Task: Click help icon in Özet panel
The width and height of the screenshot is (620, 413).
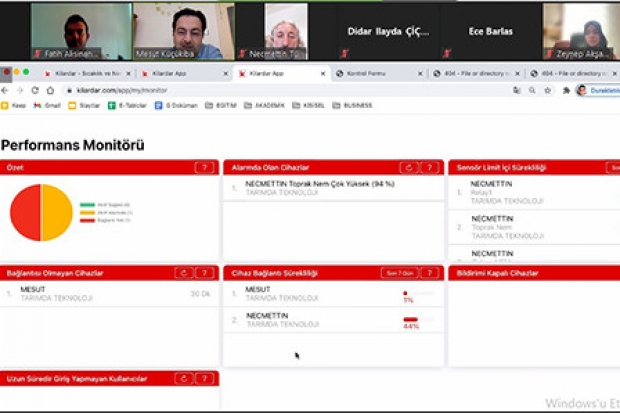Action: pyautogui.click(x=204, y=168)
